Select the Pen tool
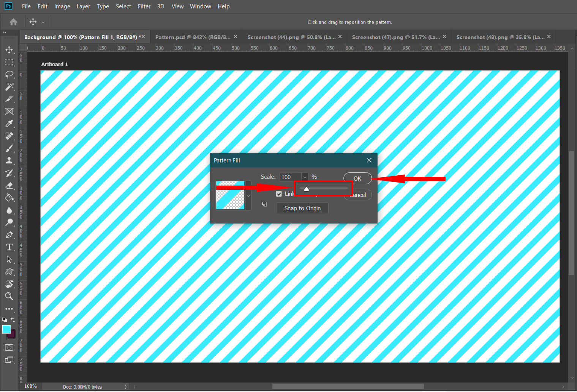Image resolution: width=577 pixels, height=392 pixels. point(9,235)
